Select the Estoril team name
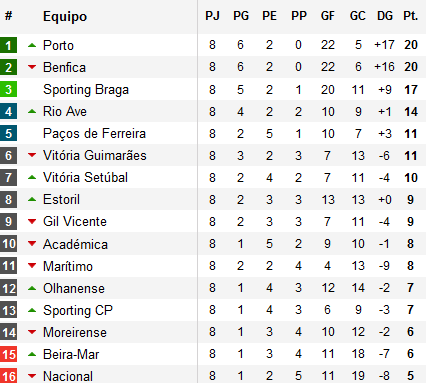The width and height of the screenshot is (428, 386). point(61,199)
